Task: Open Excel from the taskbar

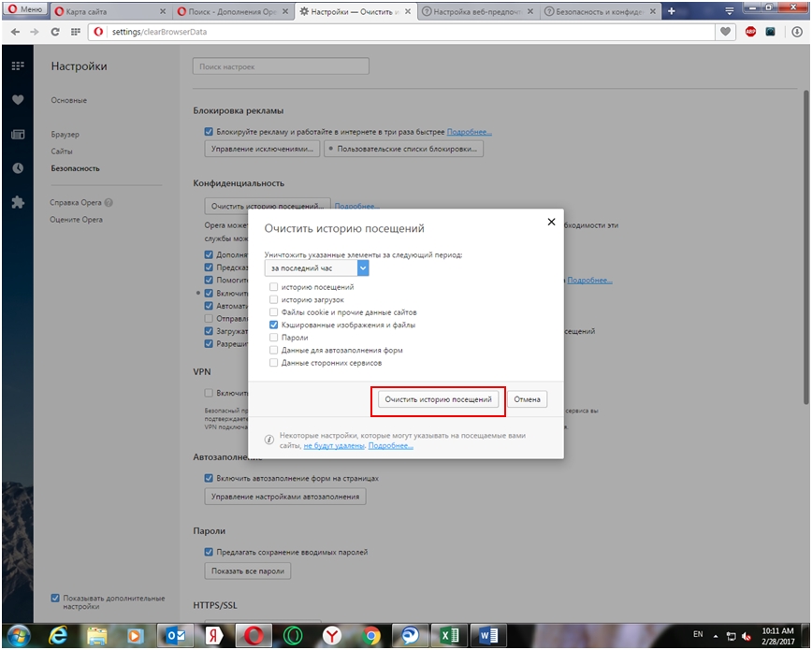Action: (x=449, y=635)
